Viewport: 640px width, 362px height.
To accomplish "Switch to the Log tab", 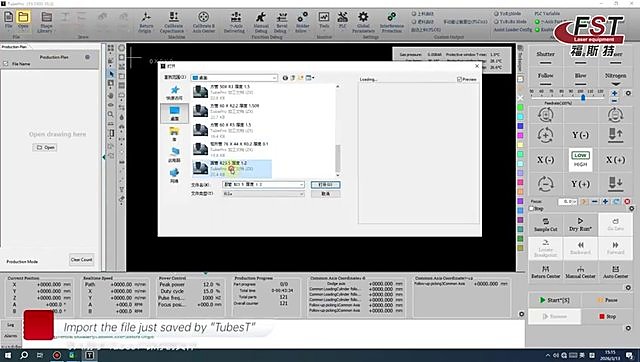I will (10, 325).
